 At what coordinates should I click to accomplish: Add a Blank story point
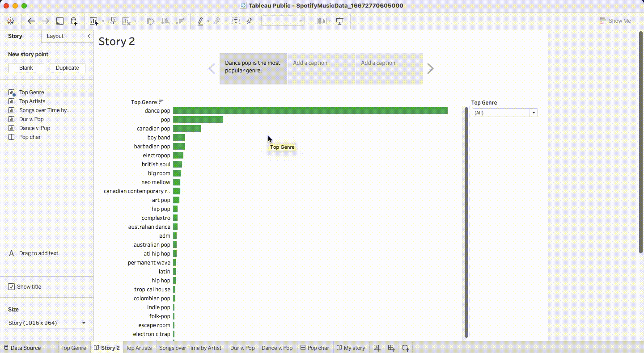tap(26, 68)
